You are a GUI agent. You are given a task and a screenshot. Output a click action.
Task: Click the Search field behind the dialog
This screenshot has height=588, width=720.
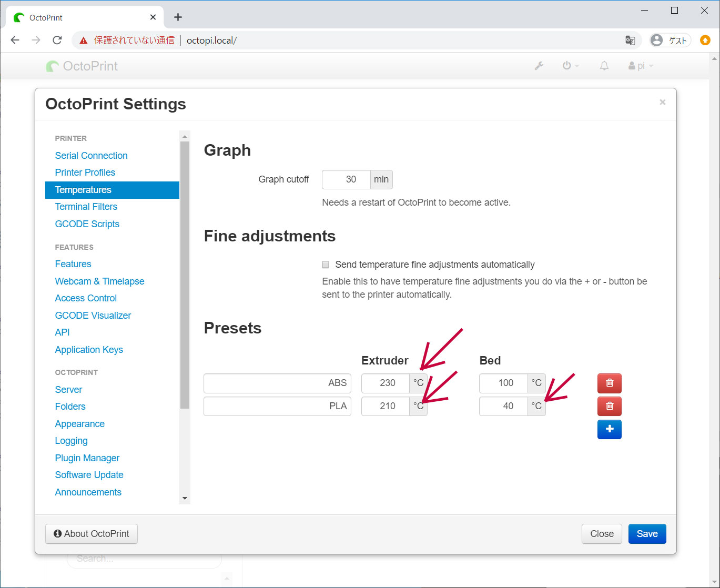[x=144, y=559]
